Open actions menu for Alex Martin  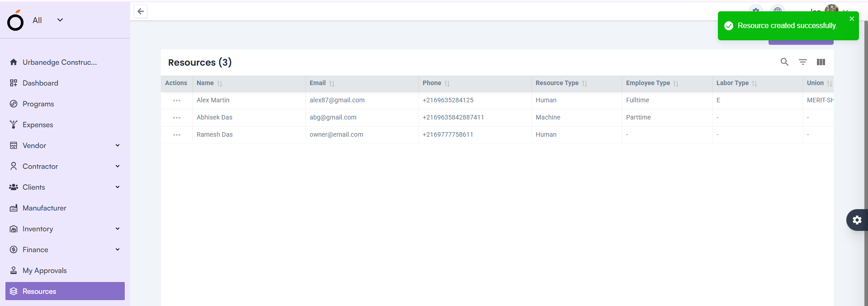point(177,100)
